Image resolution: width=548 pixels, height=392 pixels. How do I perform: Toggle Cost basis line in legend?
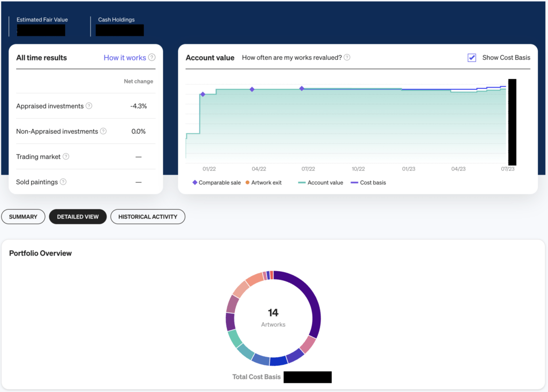[x=368, y=182]
